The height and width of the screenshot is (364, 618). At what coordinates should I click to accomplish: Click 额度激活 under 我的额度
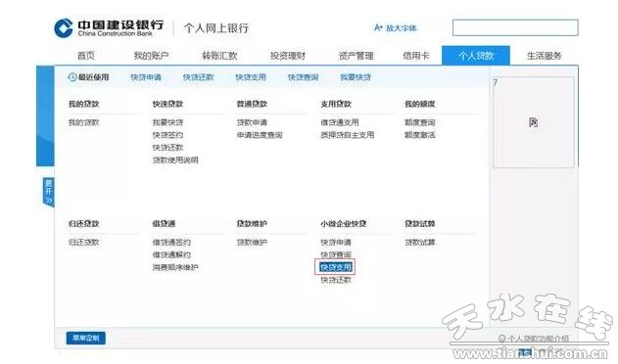click(420, 135)
